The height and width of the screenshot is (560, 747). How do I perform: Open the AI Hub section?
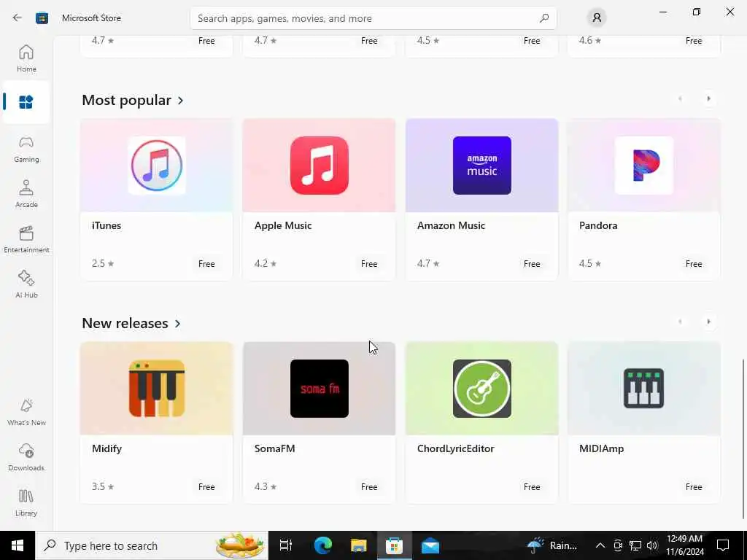coord(26,284)
